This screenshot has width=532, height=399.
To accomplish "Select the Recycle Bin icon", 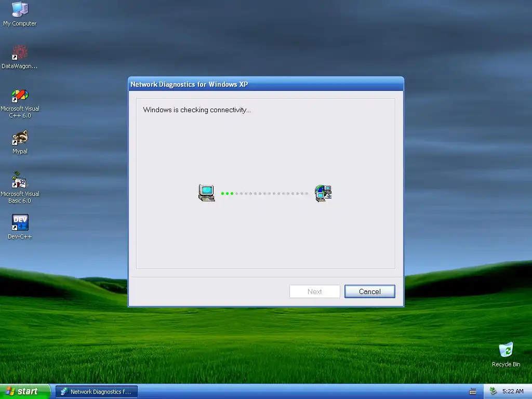I will (x=506, y=354).
